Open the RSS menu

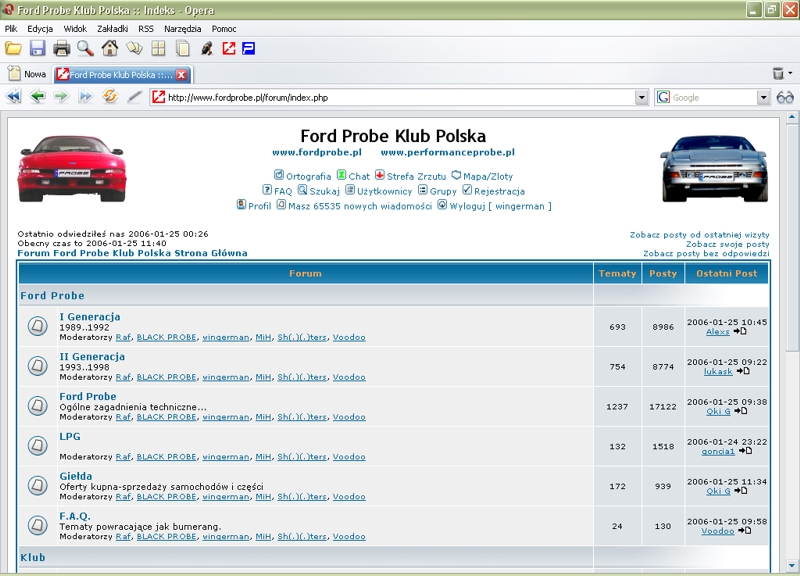pos(146,29)
